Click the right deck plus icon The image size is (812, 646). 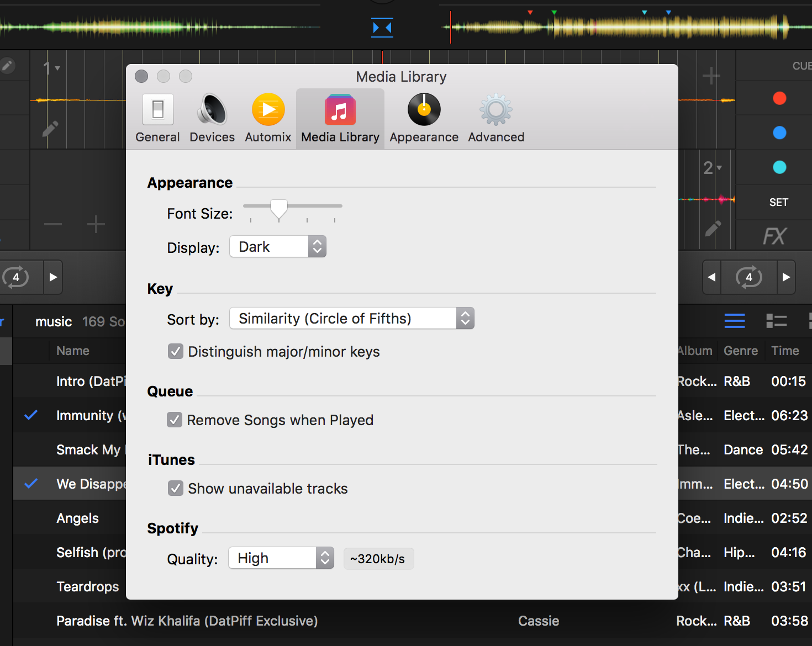[711, 76]
